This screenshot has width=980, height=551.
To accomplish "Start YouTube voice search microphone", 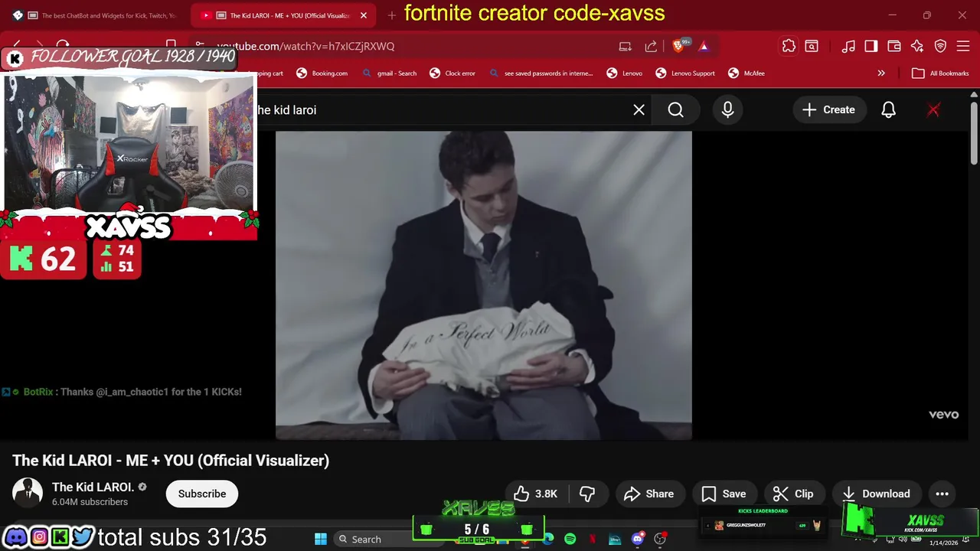I will click(727, 110).
